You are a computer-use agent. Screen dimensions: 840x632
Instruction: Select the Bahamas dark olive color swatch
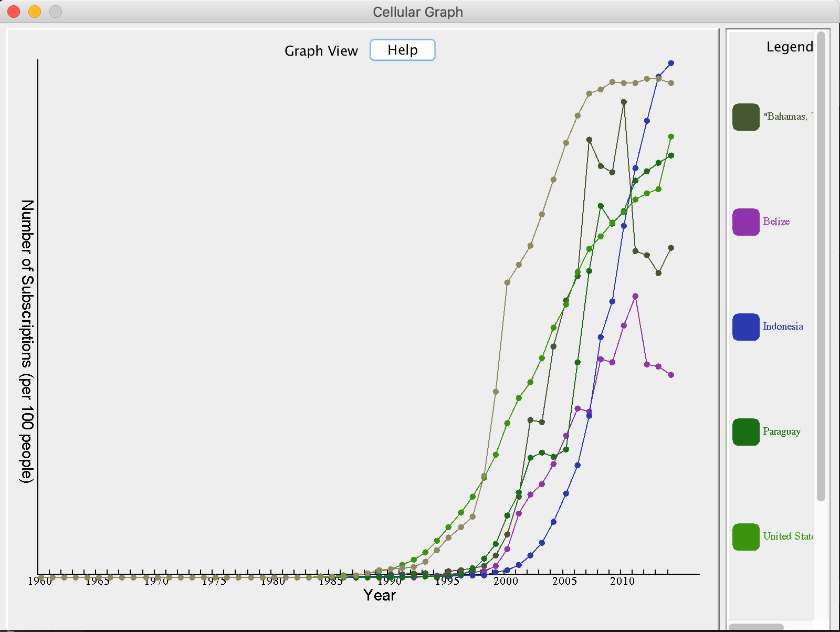pos(745,117)
